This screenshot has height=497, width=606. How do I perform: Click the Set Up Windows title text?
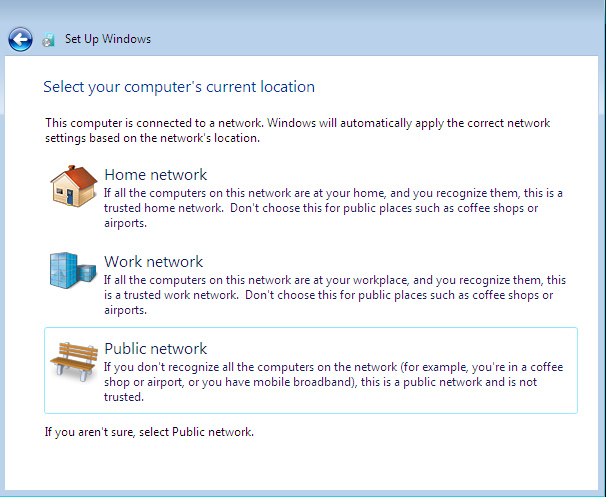point(108,39)
